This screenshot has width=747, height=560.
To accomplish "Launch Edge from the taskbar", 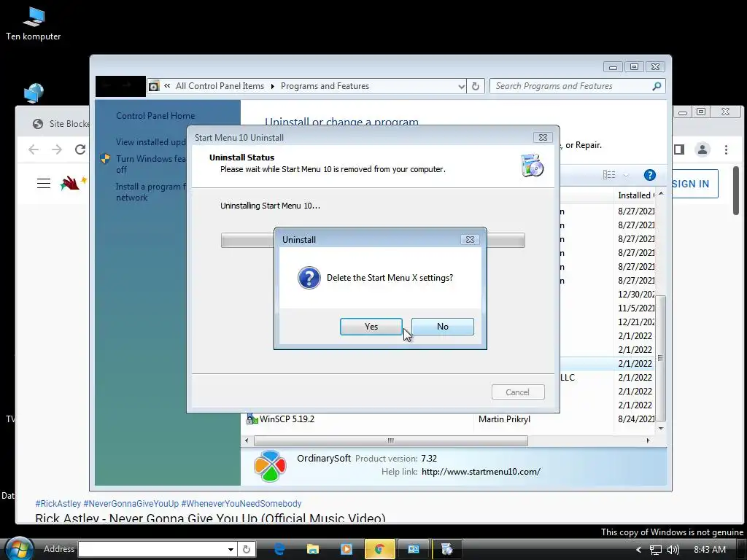I will click(279, 549).
